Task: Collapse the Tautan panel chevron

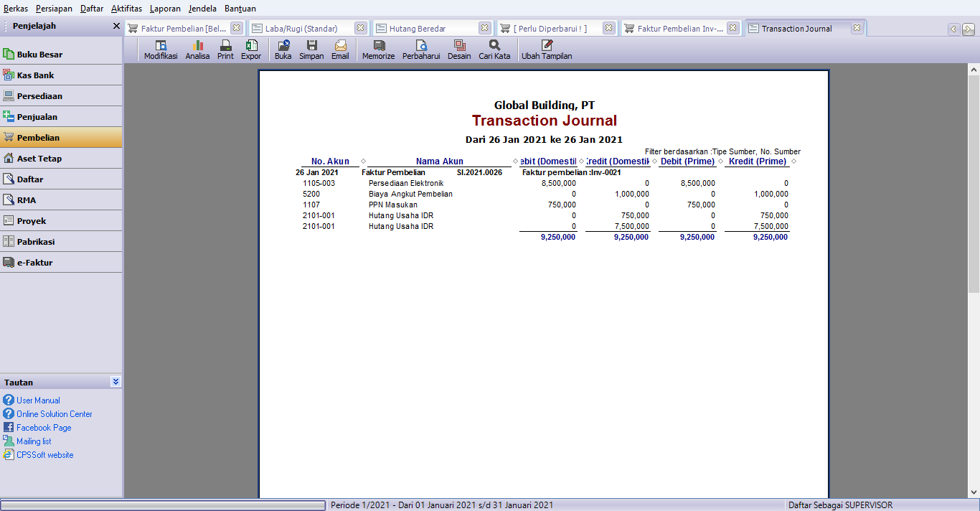Action: 116,382
